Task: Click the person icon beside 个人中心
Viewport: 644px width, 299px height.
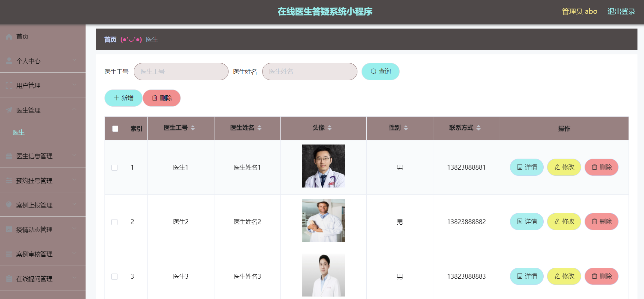Action: click(9, 61)
